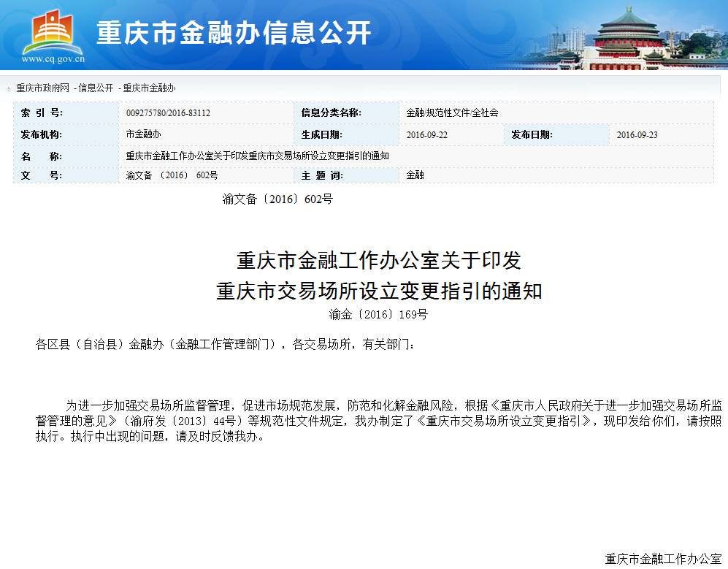Click the 文号 field label
728x569 pixels.
tap(42, 175)
